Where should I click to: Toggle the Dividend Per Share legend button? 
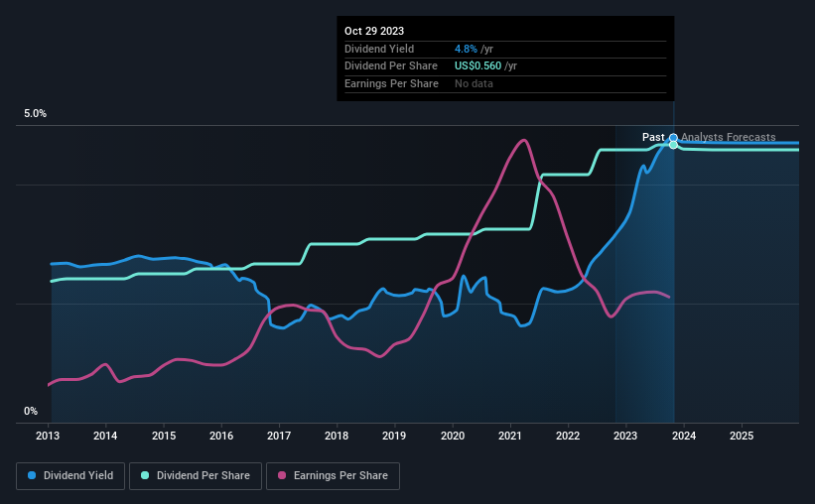point(196,476)
